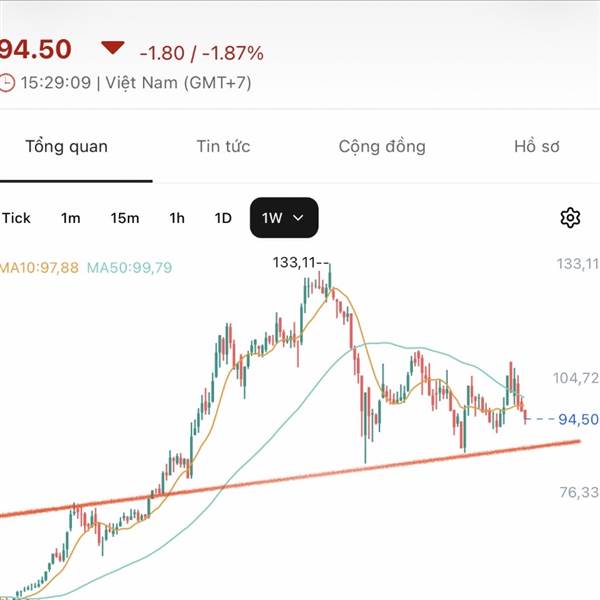This screenshot has height=600, width=600.
Task: Select the red trendline on the chart
Action: pos(300,480)
